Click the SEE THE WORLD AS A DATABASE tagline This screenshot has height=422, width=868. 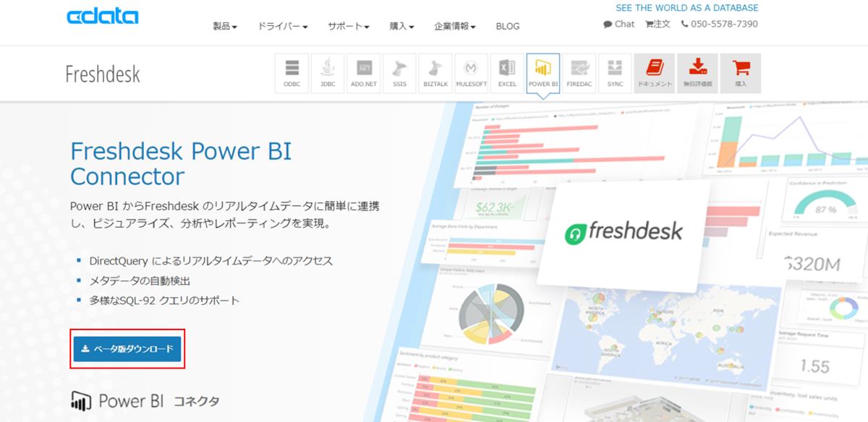[x=687, y=8]
